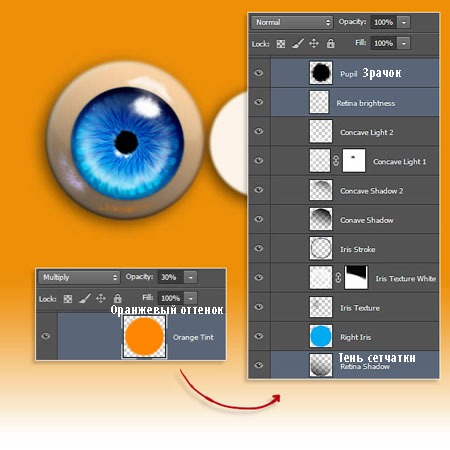Click lock all padlock icon in main panel
This screenshot has width=450, height=450.
330,43
